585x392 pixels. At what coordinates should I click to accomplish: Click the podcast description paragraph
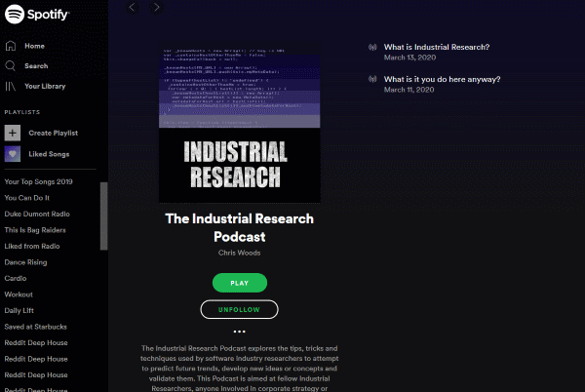pos(240,369)
